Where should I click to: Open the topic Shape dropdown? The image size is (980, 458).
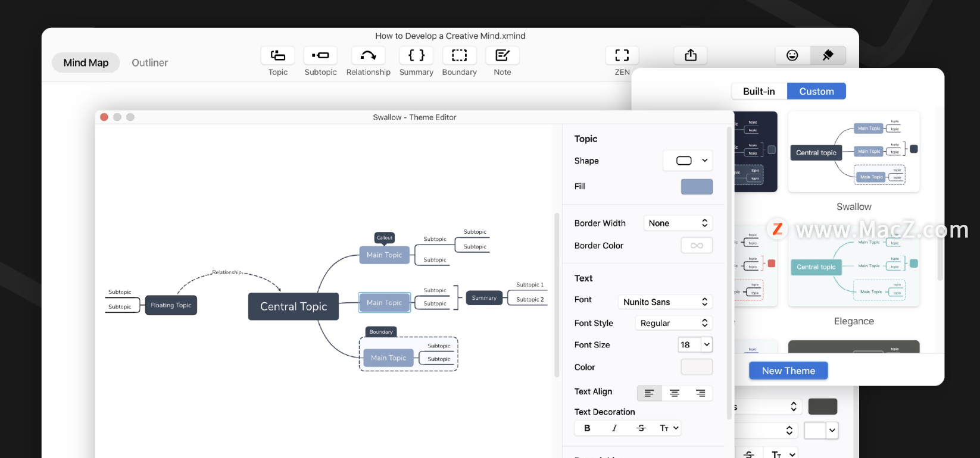tap(688, 161)
